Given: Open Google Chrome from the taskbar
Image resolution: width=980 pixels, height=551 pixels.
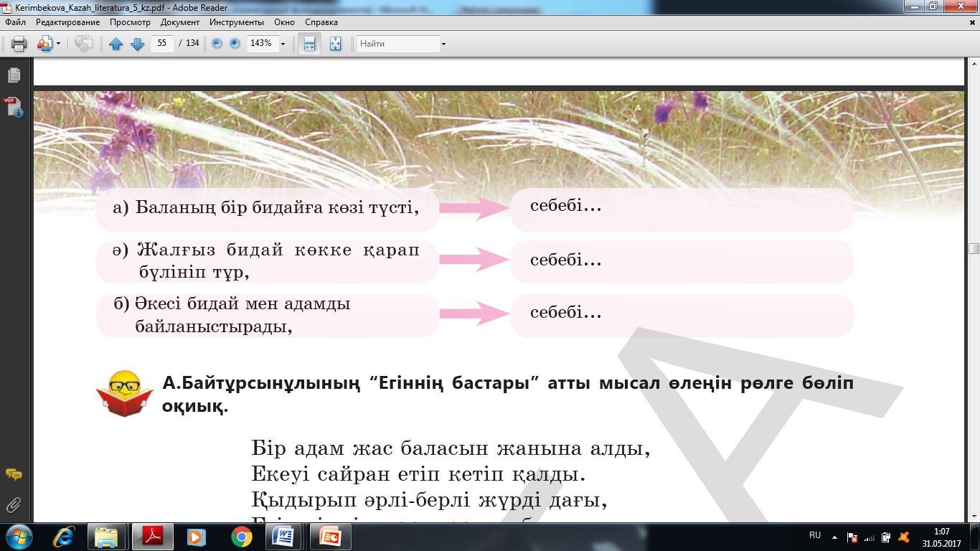Looking at the screenshot, I should point(241,536).
